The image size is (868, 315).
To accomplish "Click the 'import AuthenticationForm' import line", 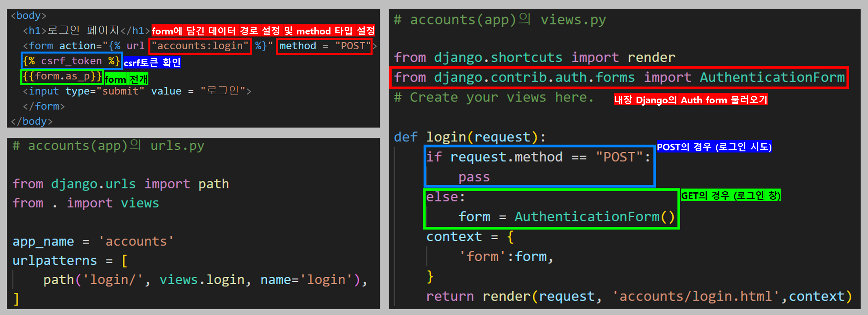I will click(x=619, y=78).
